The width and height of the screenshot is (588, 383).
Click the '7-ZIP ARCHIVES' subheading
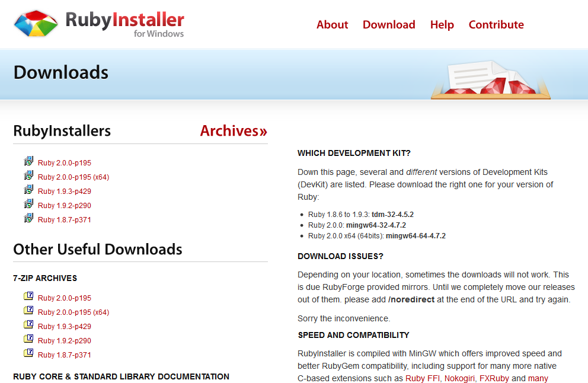coord(45,278)
